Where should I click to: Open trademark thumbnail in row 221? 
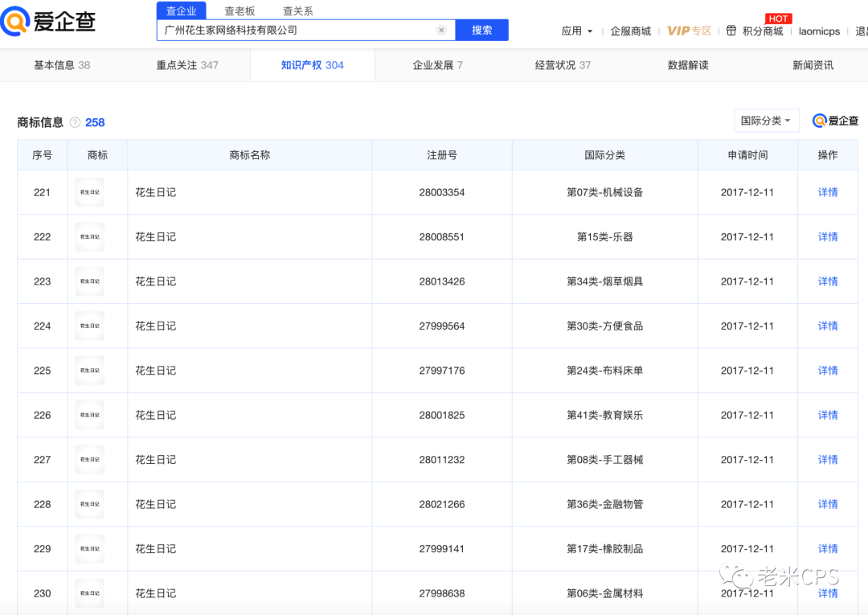point(90,192)
